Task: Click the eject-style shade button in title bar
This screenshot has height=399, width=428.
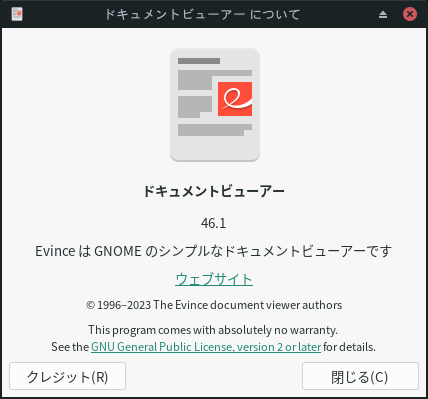Action: pos(383,14)
